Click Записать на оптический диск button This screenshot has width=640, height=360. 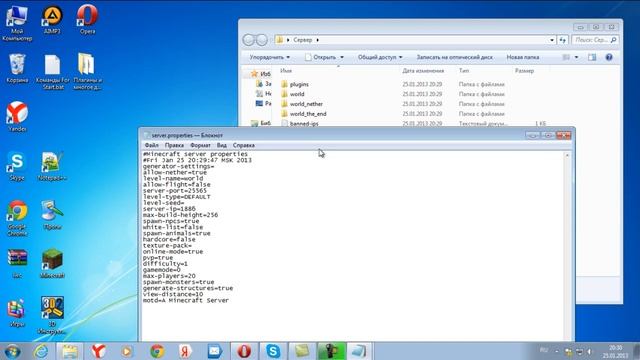pyautogui.click(x=454, y=57)
